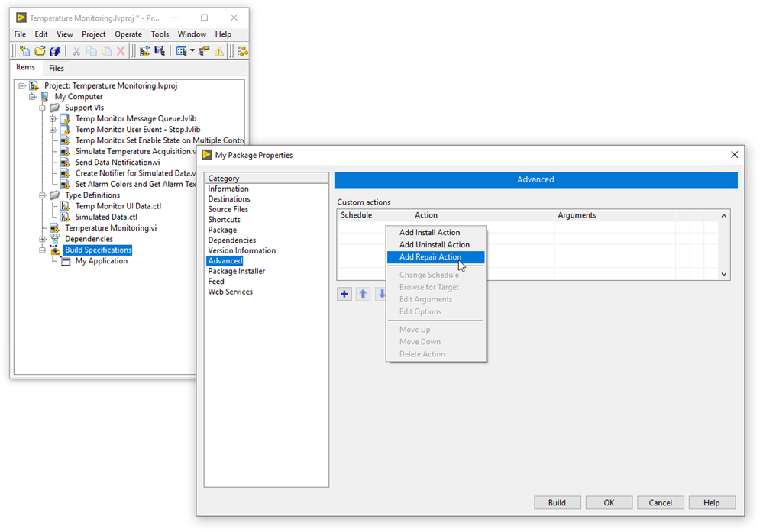Collapse the Build Specifications node

[42, 250]
